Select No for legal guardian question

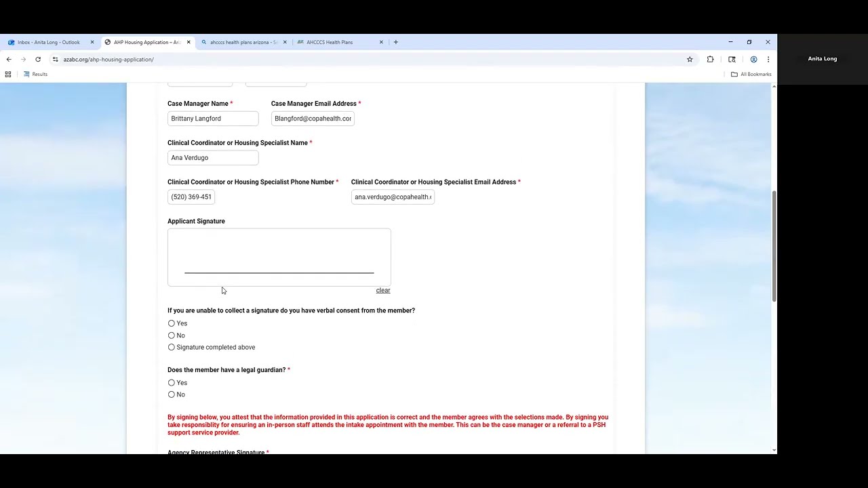172,394
